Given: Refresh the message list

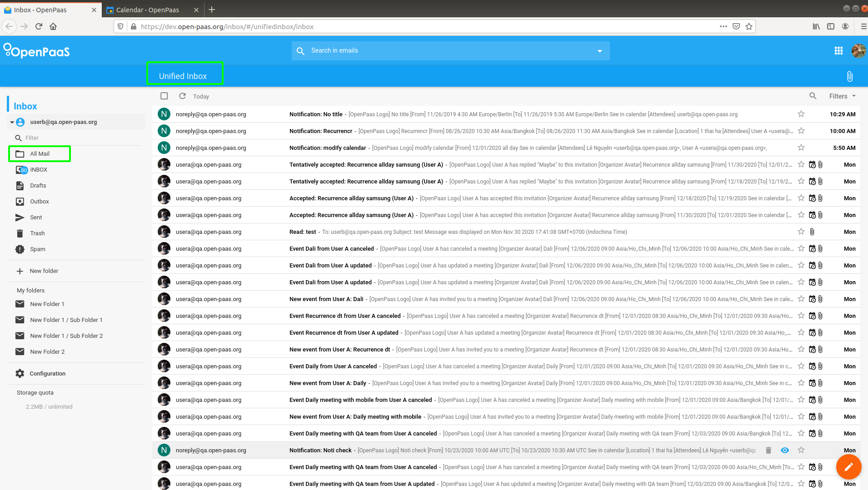Looking at the screenshot, I should (x=182, y=96).
